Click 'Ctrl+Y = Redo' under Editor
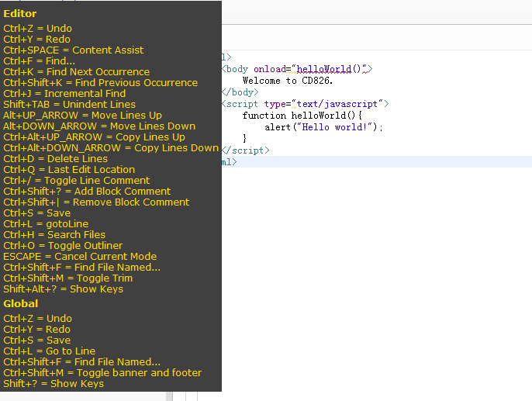 pos(37,40)
